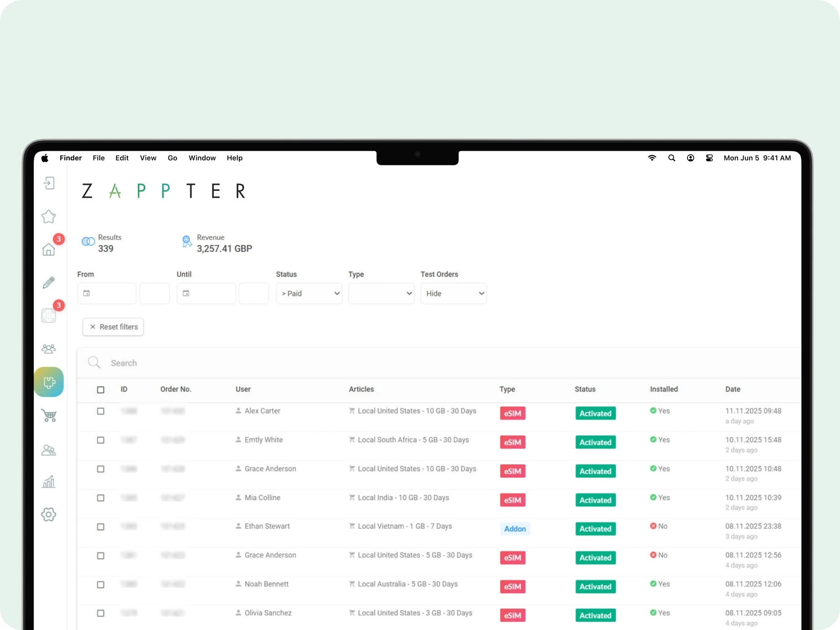Open the home icon with notification badge
Screen dimensions: 840x630
(x=49, y=249)
